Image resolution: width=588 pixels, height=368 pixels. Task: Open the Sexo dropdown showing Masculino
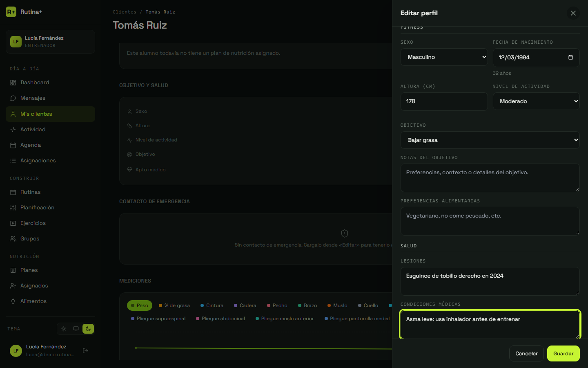coord(444,57)
